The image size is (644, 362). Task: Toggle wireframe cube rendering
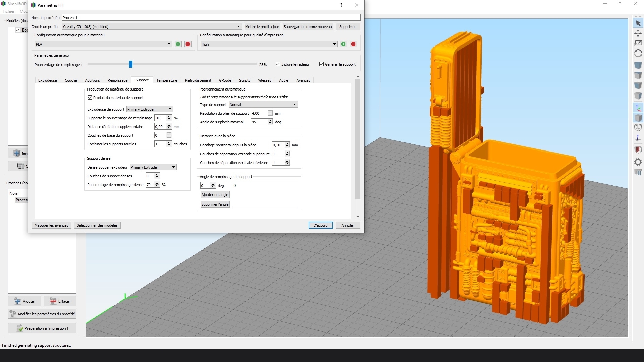click(638, 127)
